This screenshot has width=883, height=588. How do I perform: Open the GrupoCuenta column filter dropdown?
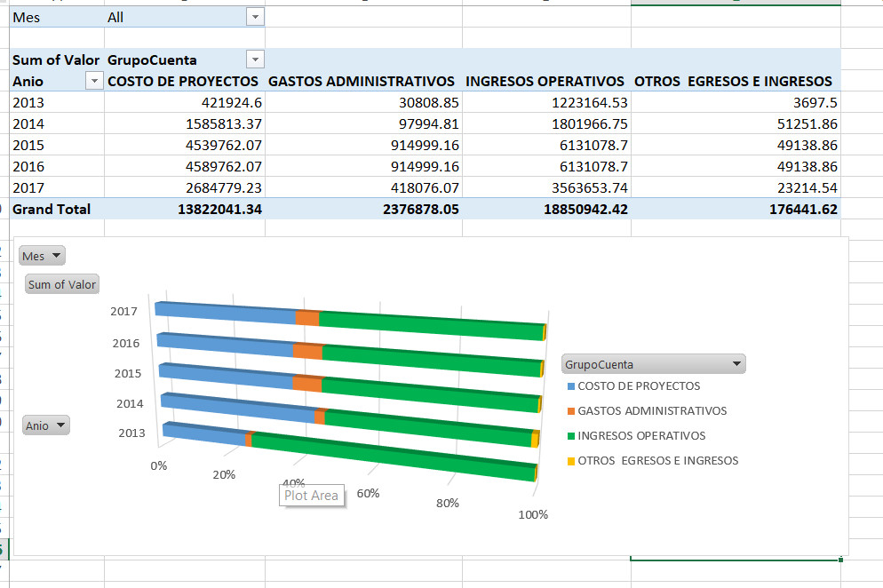tap(255, 60)
